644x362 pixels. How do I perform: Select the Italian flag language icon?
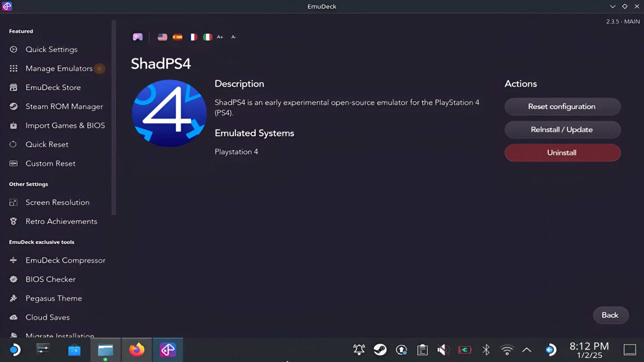(x=208, y=37)
